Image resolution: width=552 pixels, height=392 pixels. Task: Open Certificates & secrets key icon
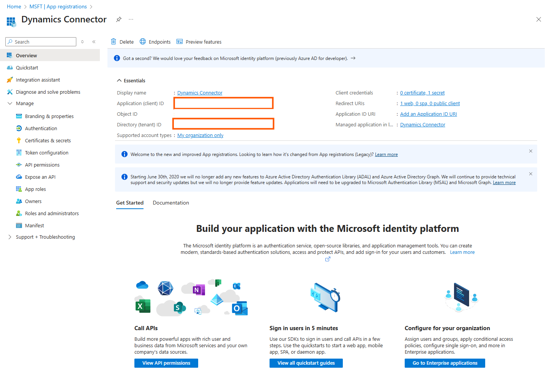click(19, 140)
